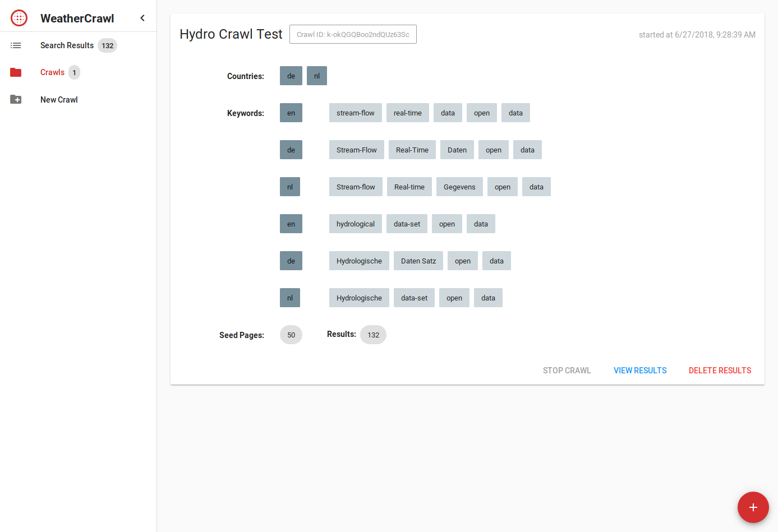This screenshot has width=778, height=532.
Task: Click the 'Real-Time' capitalized keyword chip
Action: [412, 150]
